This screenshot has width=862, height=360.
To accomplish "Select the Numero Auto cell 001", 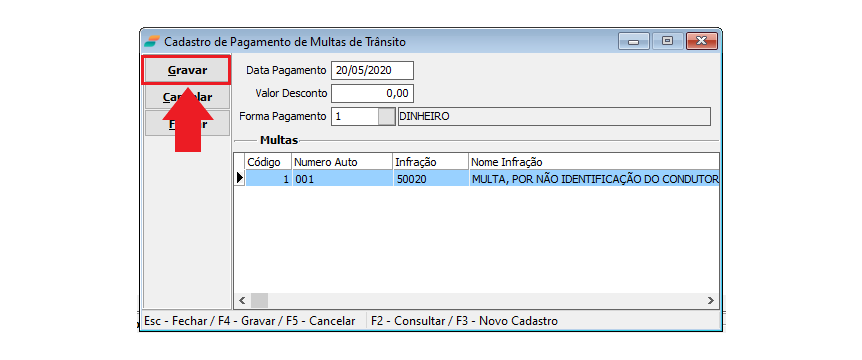I will [x=342, y=178].
